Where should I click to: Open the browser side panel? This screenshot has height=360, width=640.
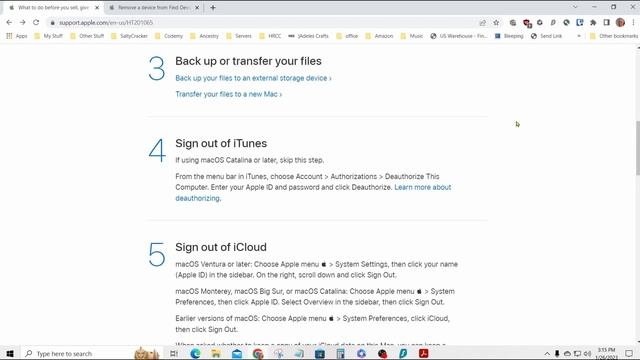point(607,23)
